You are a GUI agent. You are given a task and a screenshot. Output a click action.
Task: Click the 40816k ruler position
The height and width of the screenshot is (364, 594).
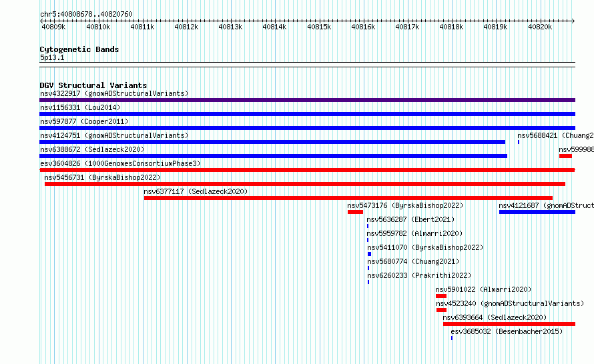pyautogui.click(x=363, y=27)
